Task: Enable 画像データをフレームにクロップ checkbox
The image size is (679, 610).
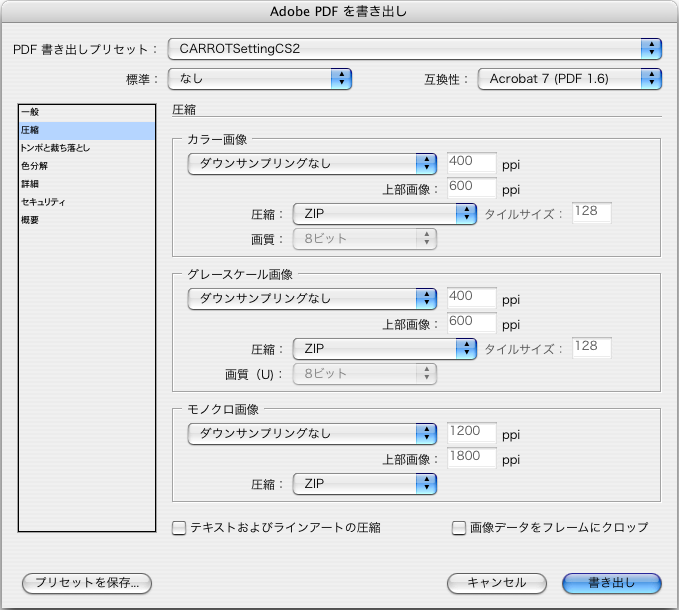Action: point(459,528)
